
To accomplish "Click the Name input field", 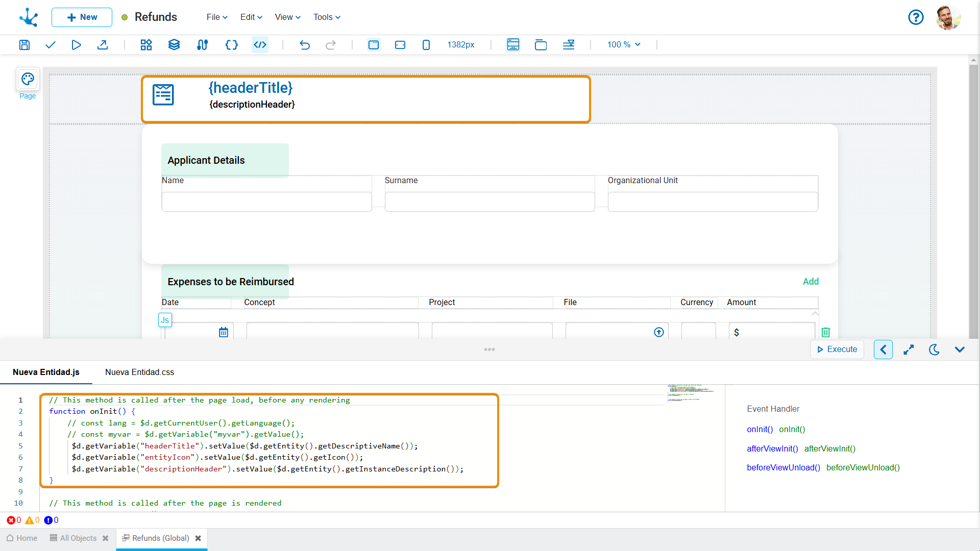I will [266, 202].
